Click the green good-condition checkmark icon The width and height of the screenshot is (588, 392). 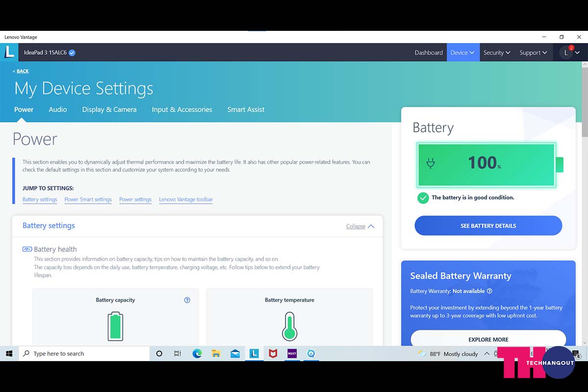[423, 198]
